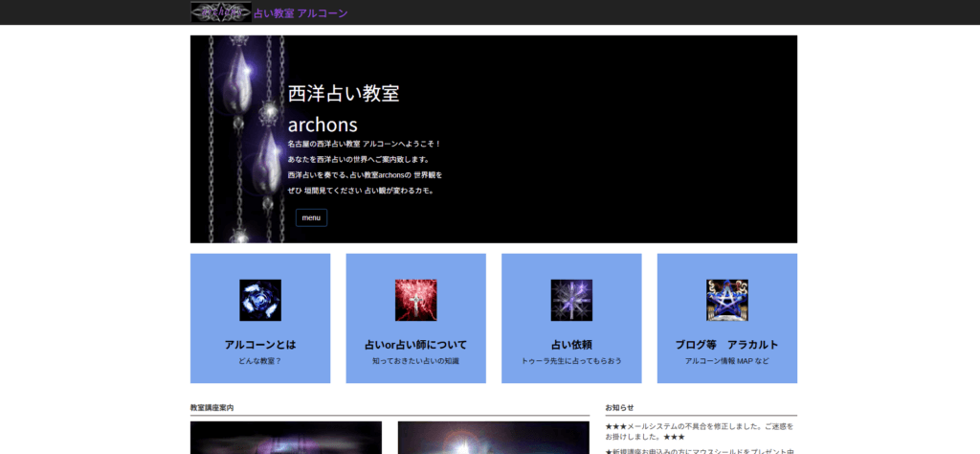Viewport: 980px width, 454px height.
Task: Open the アルコーンとは card title
Action: pyautogui.click(x=260, y=345)
